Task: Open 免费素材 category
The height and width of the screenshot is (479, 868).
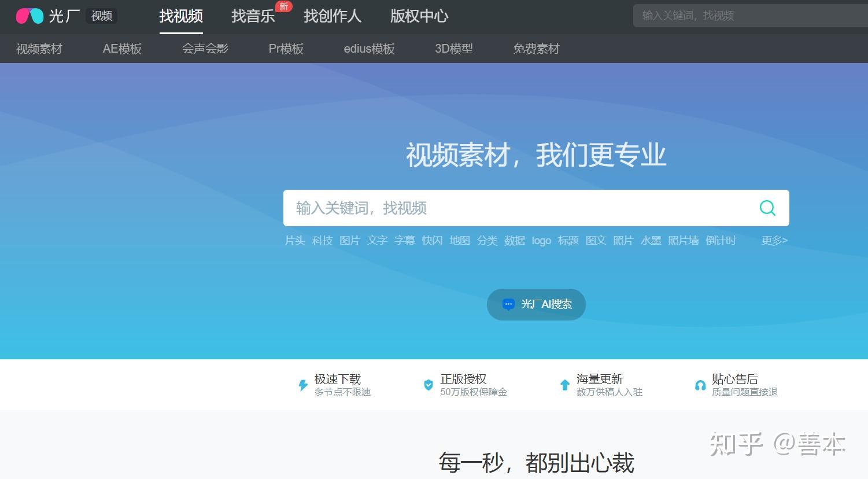Action: click(536, 49)
